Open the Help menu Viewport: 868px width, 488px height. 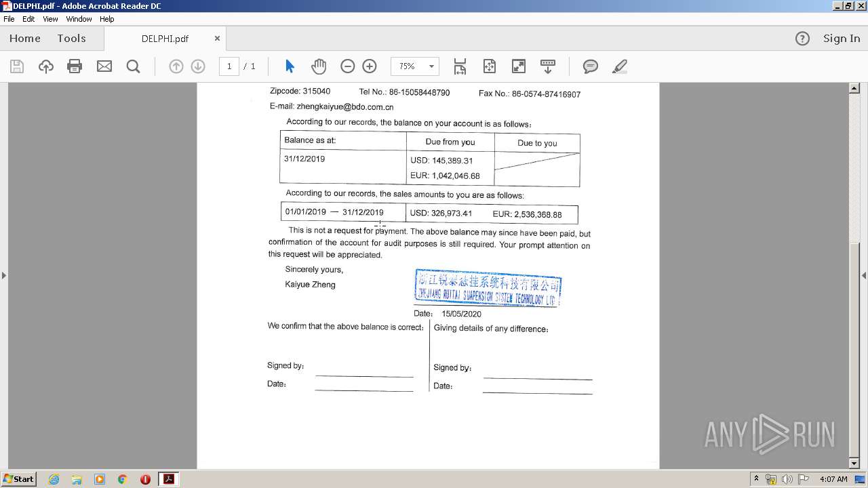pyautogui.click(x=107, y=19)
